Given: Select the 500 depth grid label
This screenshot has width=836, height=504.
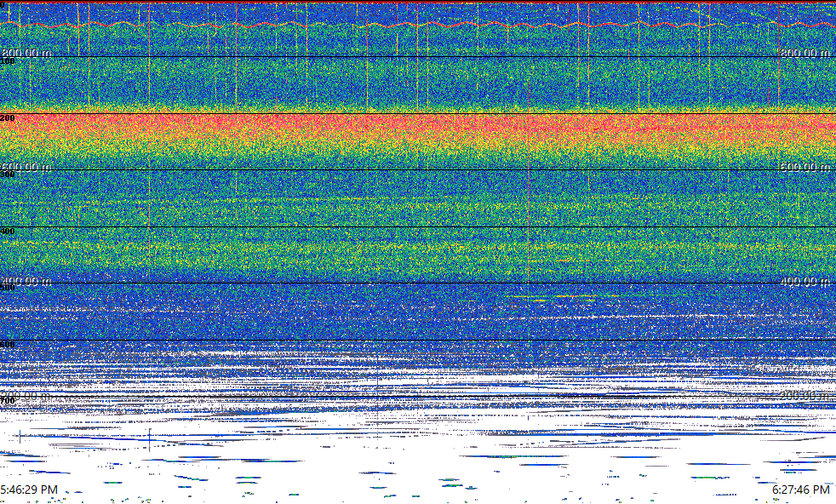Looking at the screenshot, I should [x=8, y=288].
